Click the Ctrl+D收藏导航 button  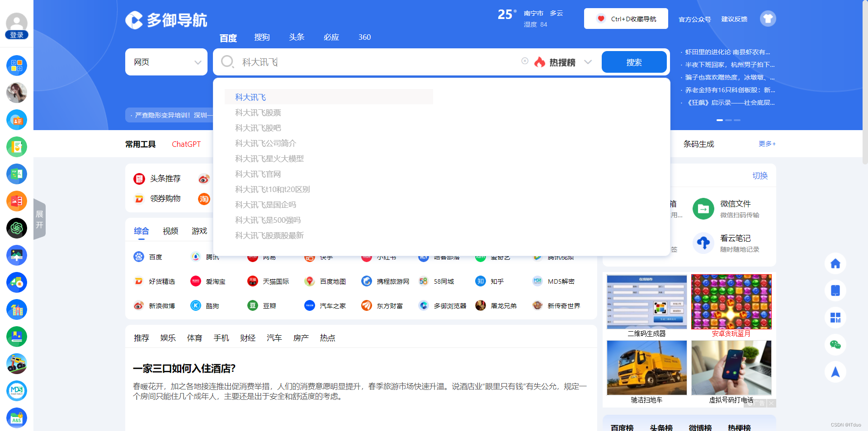(x=626, y=19)
